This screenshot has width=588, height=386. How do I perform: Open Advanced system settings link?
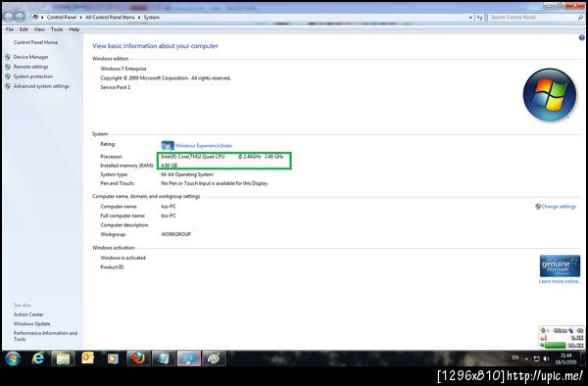pos(41,86)
